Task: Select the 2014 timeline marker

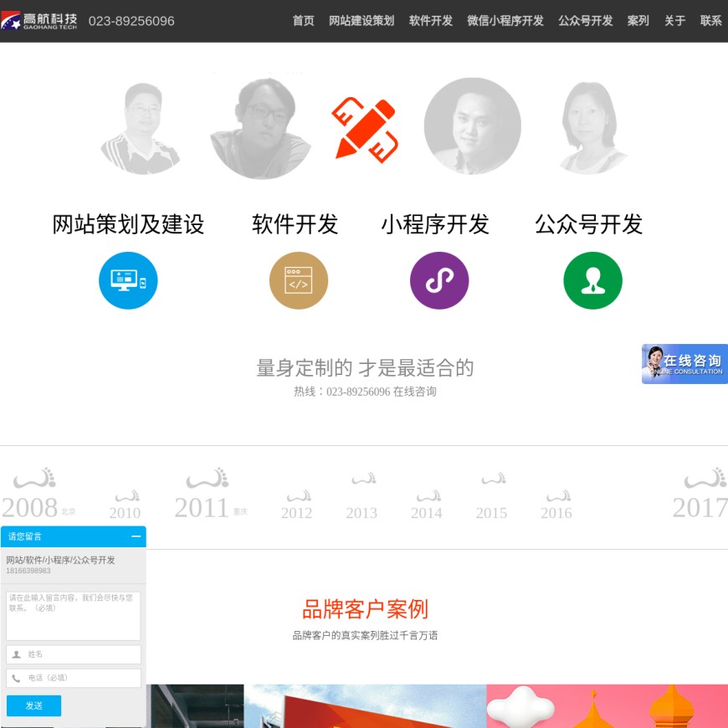Action: point(427,505)
